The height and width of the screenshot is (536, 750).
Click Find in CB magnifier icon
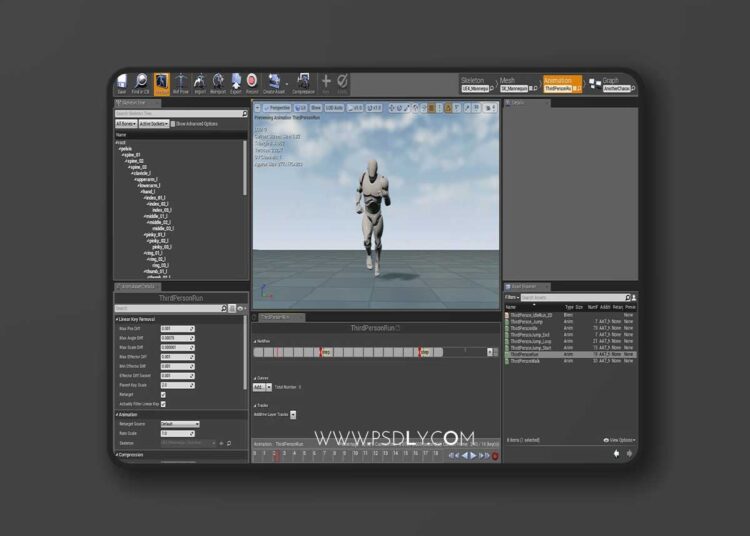(x=141, y=81)
